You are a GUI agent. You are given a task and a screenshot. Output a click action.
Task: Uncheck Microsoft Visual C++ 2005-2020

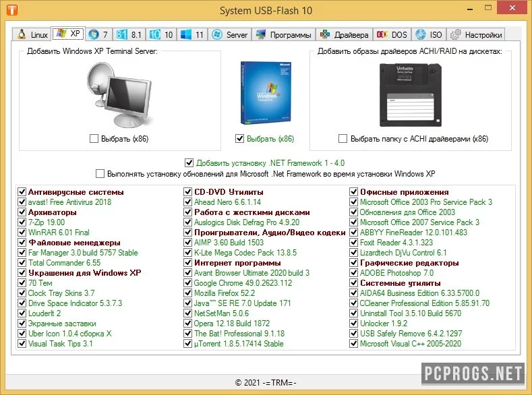(x=354, y=344)
